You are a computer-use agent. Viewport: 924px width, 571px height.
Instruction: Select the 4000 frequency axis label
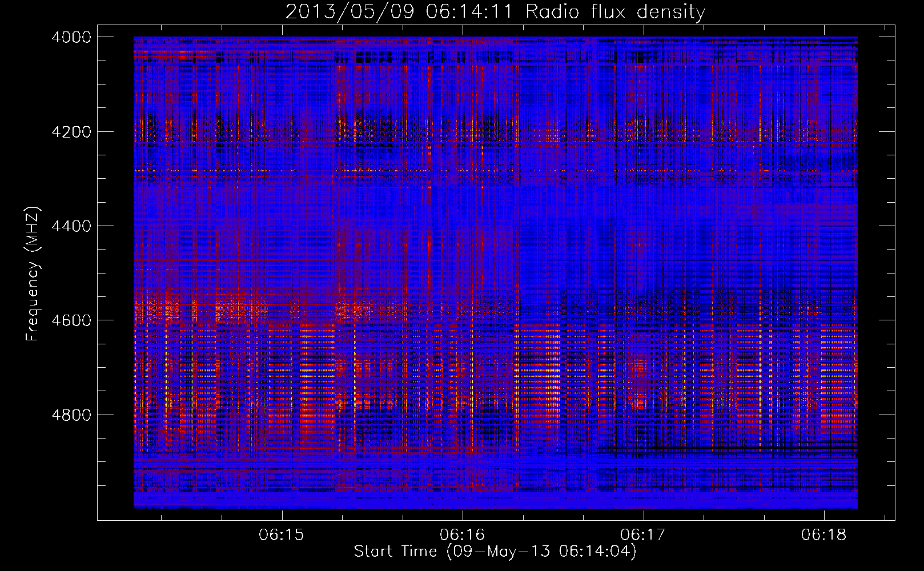[71, 37]
